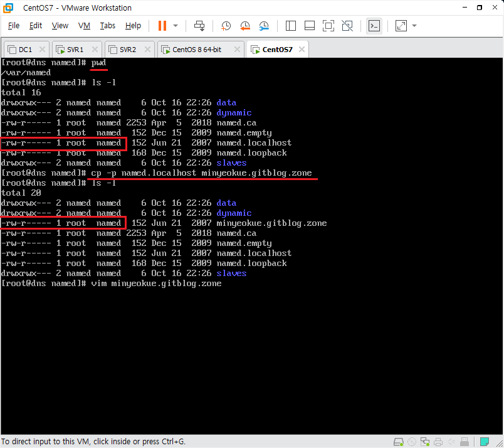Click the first 'named.loopback' filename
Image resolution: width=504 pixels, height=448 pixels.
251,153
